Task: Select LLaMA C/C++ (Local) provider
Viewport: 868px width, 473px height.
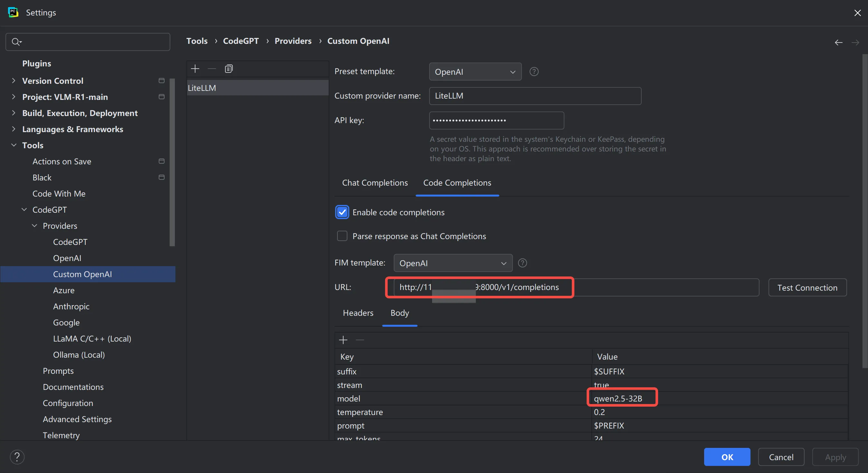Action: tap(92, 339)
